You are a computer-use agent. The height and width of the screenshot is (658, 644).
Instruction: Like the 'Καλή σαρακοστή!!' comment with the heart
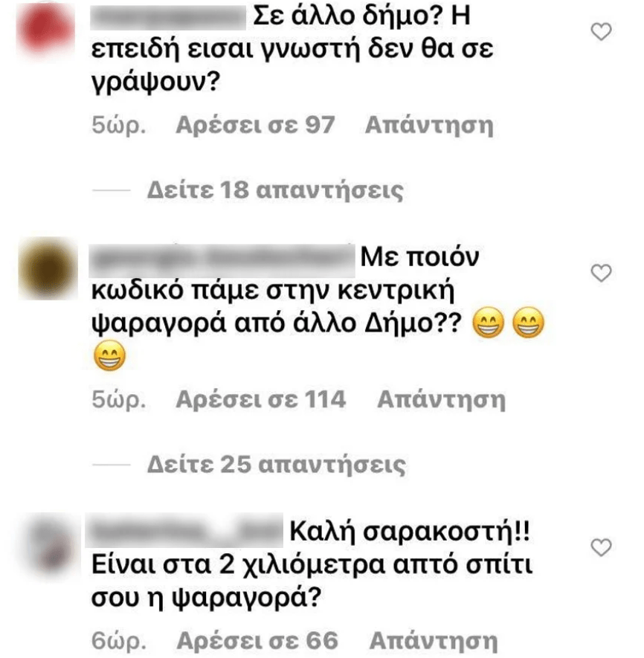(x=601, y=548)
